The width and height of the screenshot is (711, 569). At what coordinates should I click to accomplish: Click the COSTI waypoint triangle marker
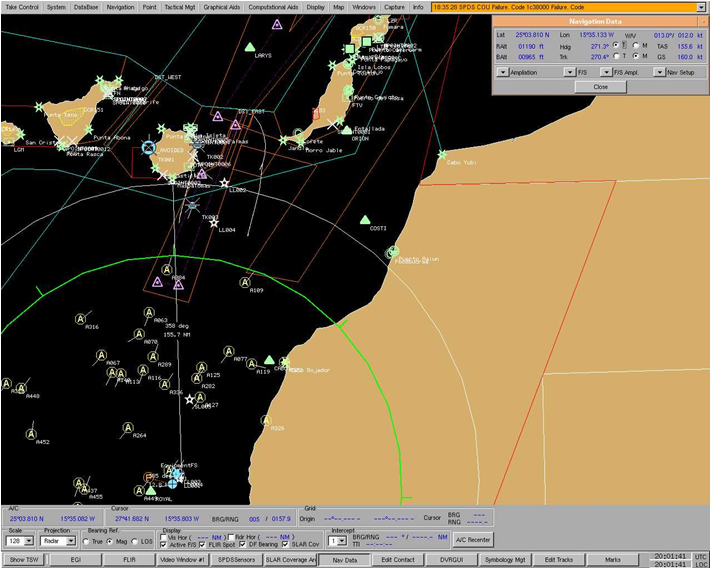365,220
